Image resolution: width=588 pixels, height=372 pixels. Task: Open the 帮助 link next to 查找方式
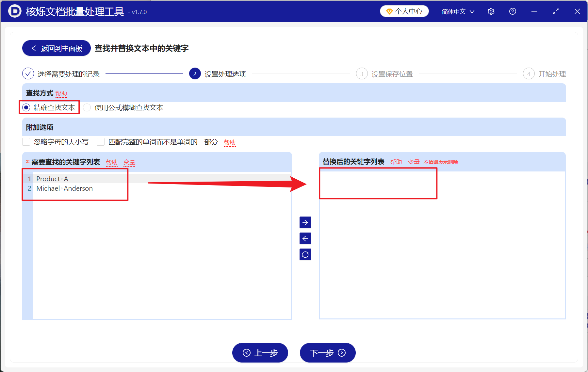[61, 93]
